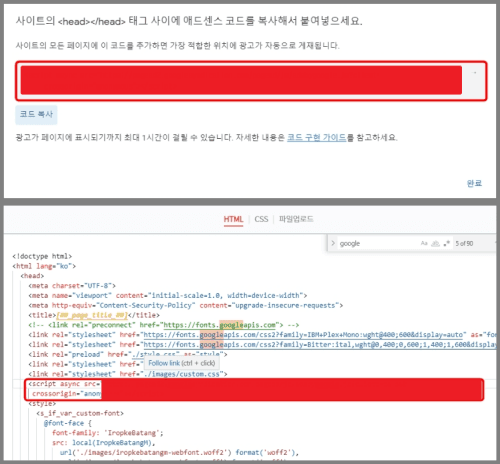This screenshot has width=500, height=464.
Task: Toggle Match Whole Word in search box
Action: pyautogui.click(x=435, y=243)
